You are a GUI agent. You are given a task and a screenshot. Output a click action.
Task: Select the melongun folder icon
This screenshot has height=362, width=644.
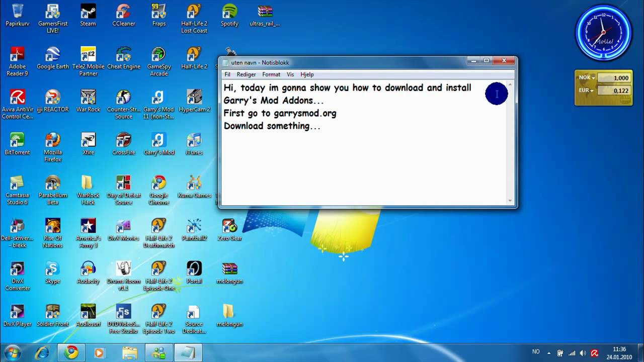tap(229, 315)
